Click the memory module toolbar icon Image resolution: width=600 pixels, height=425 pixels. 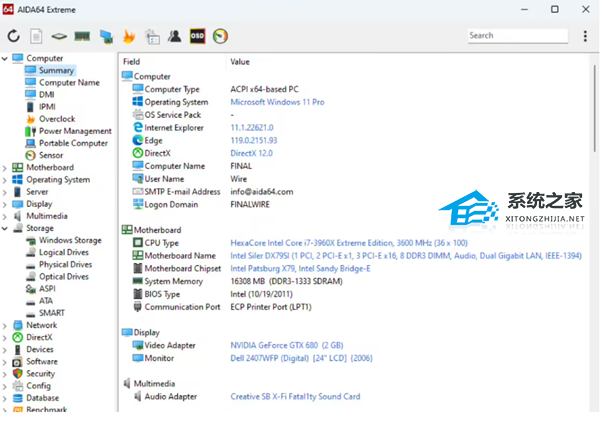(83, 36)
